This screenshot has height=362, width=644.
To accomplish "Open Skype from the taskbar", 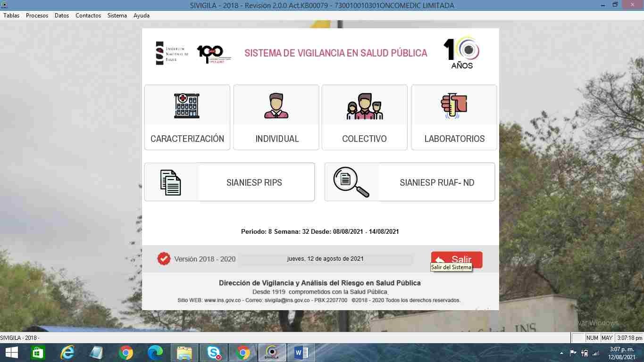I will pos(214,353).
